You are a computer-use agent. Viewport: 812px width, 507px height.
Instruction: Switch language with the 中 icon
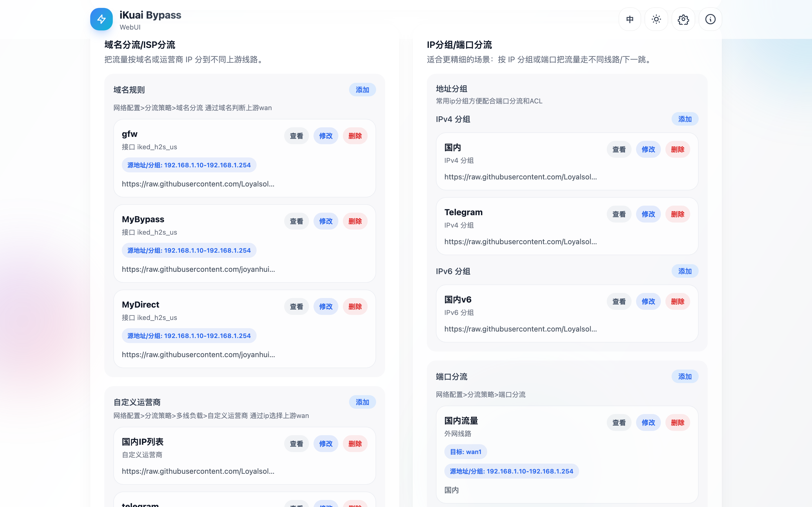(x=630, y=19)
